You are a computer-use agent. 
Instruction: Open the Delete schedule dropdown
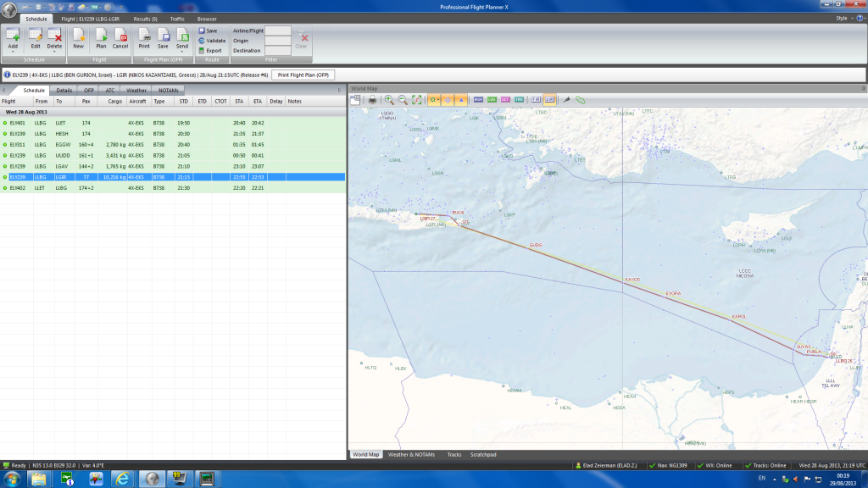pyautogui.click(x=54, y=53)
